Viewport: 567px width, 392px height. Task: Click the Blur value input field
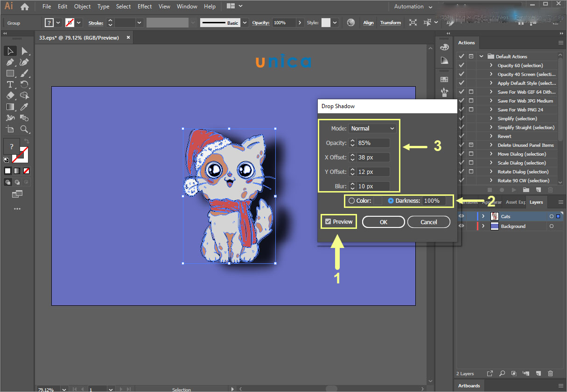pos(373,186)
